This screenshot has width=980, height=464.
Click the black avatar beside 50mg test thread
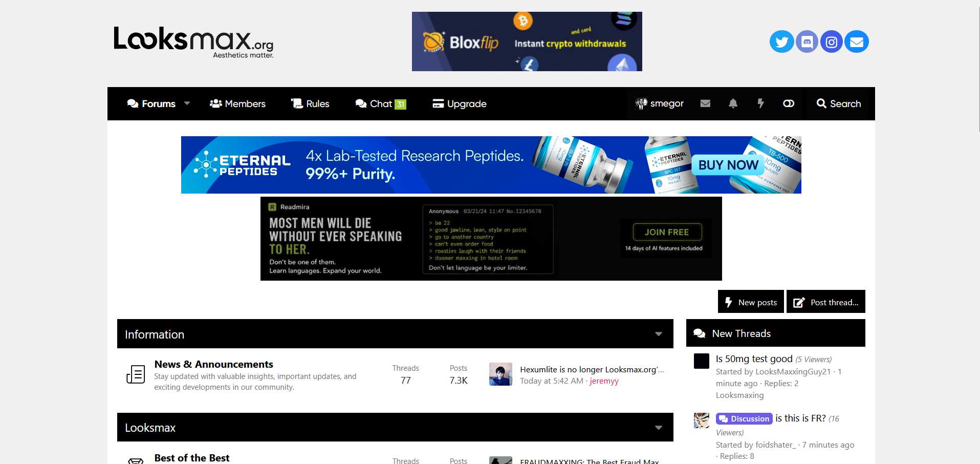(x=701, y=361)
